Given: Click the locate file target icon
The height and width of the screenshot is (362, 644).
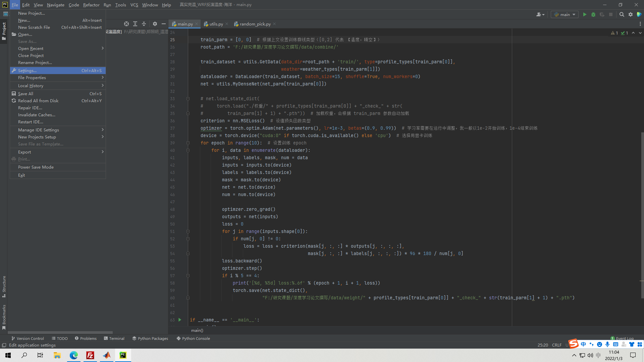Looking at the screenshot, I should [x=126, y=24].
